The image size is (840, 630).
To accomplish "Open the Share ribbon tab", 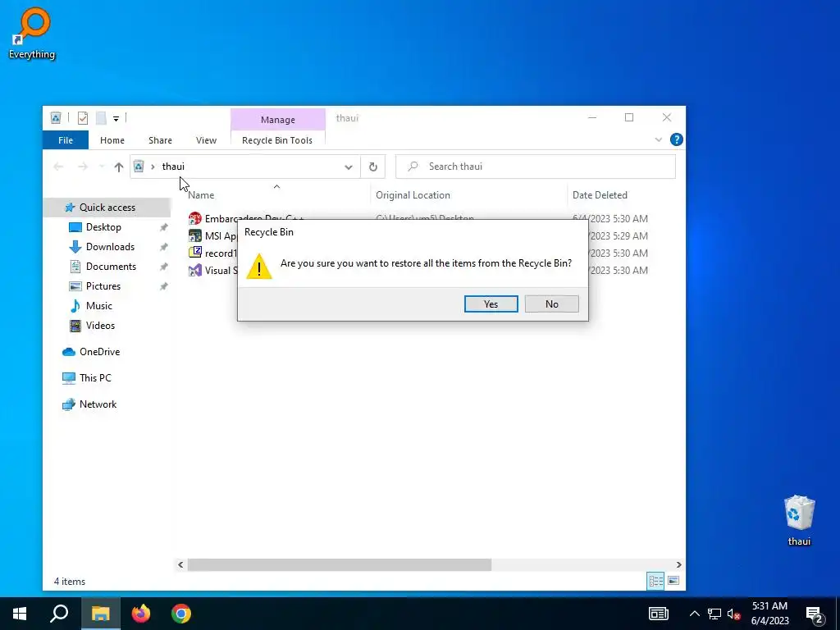I will 160,140.
